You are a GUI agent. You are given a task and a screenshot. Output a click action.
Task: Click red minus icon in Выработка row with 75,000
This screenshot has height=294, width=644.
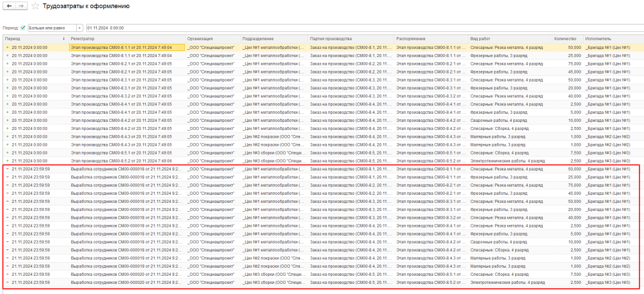tap(7, 185)
